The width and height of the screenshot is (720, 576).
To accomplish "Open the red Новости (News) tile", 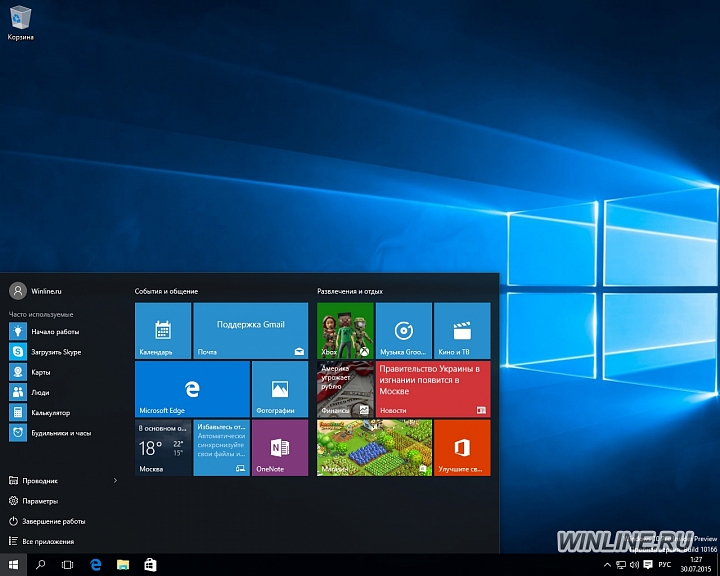I will point(433,389).
